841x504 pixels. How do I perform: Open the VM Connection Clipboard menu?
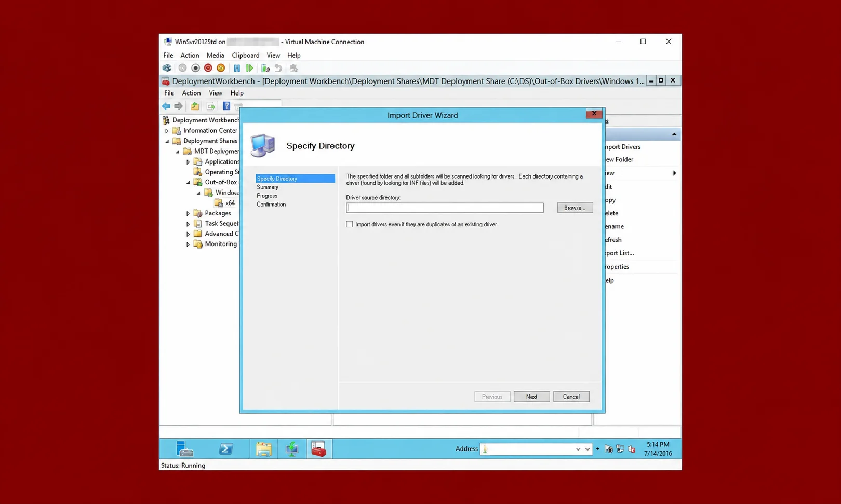tap(246, 55)
